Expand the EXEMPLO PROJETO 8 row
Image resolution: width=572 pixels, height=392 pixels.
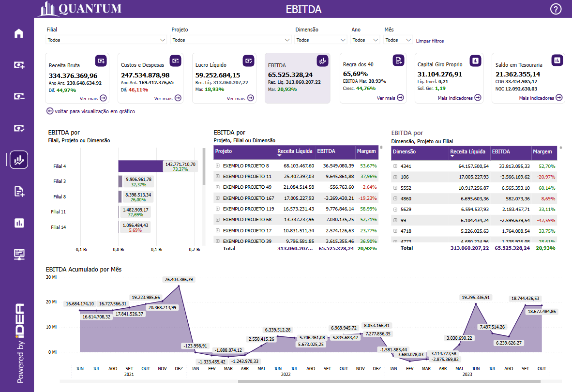tap(218, 166)
